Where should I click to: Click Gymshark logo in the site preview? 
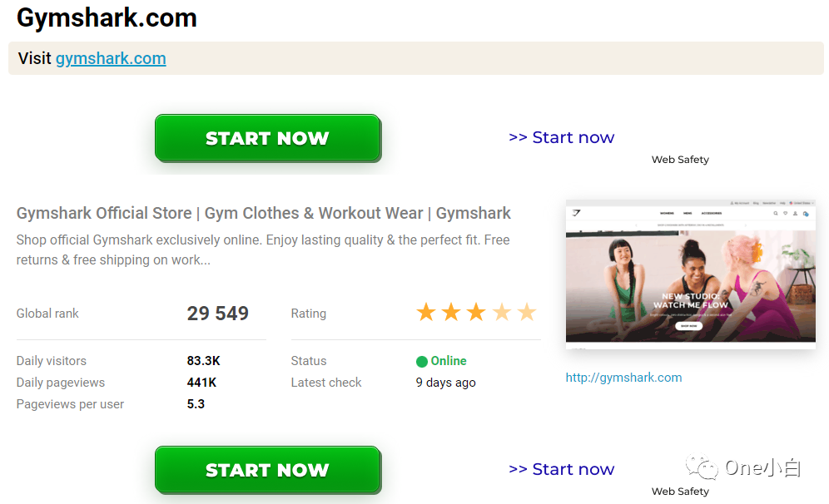pyautogui.click(x=576, y=213)
